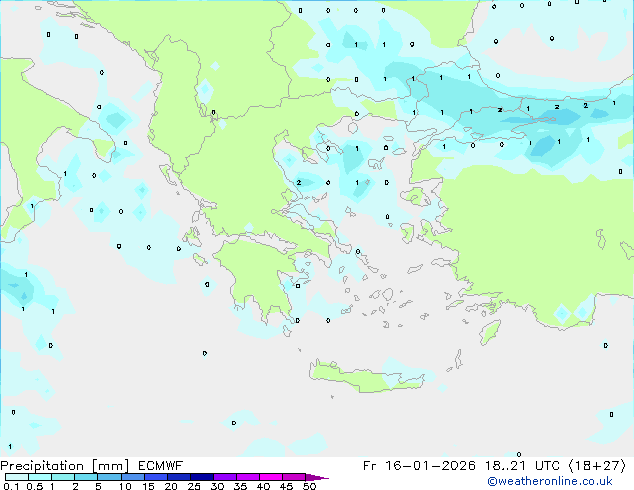This screenshot has height=490, width=634.
Task: Click the '30' legend scale label
Action: [x=217, y=486]
